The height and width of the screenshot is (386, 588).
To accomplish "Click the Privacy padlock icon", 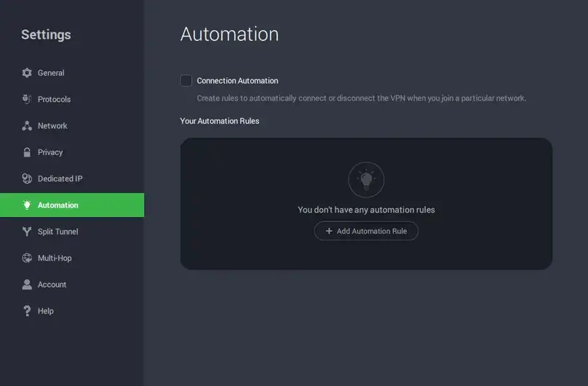I will (27, 152).
